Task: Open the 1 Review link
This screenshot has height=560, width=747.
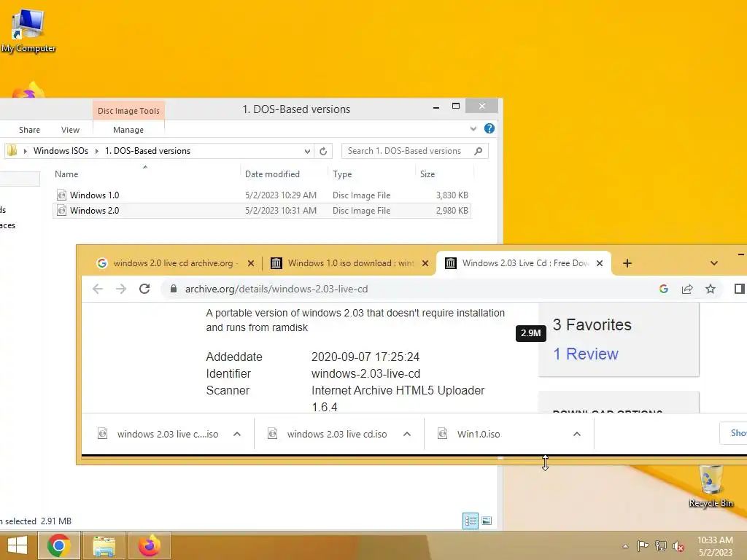Action: (x=586, y=354)
